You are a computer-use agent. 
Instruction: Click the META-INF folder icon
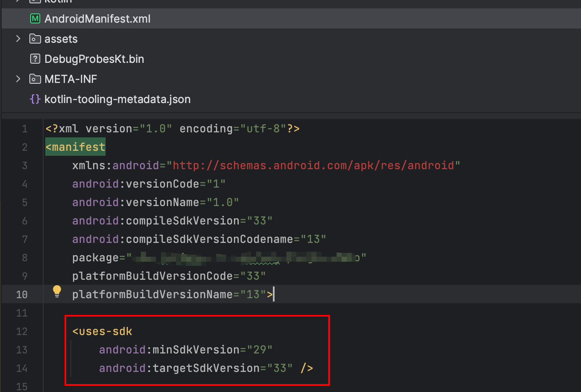click(x=35, y=79)
